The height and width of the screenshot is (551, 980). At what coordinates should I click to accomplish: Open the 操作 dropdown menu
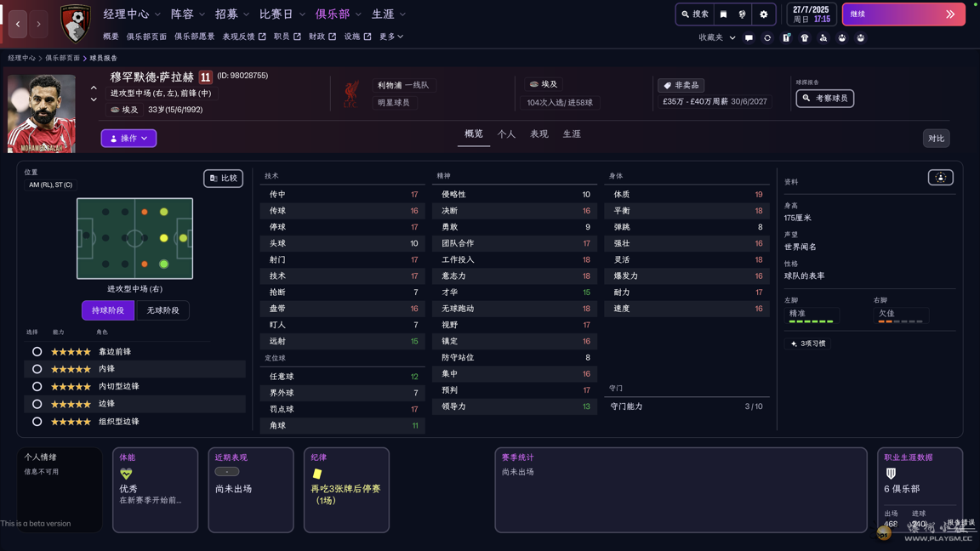pyautogui.click(x=128, y=138)
